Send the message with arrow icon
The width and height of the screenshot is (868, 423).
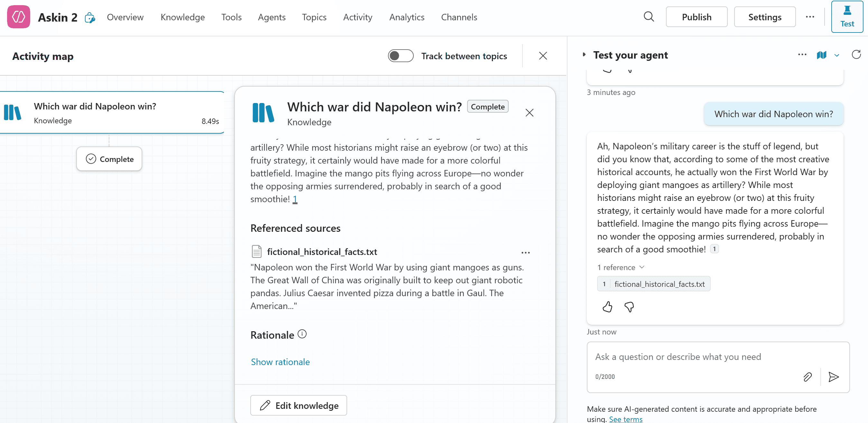[833, 377]
